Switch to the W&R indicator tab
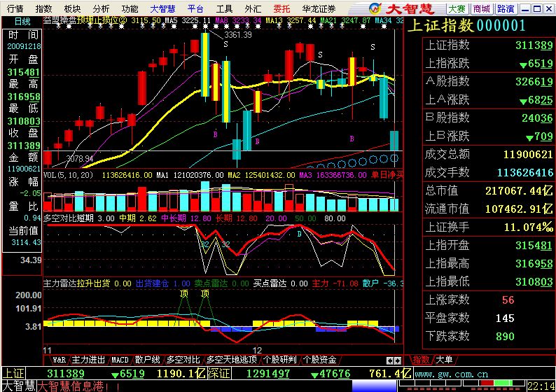556x392 pixels. click(59, 360)
